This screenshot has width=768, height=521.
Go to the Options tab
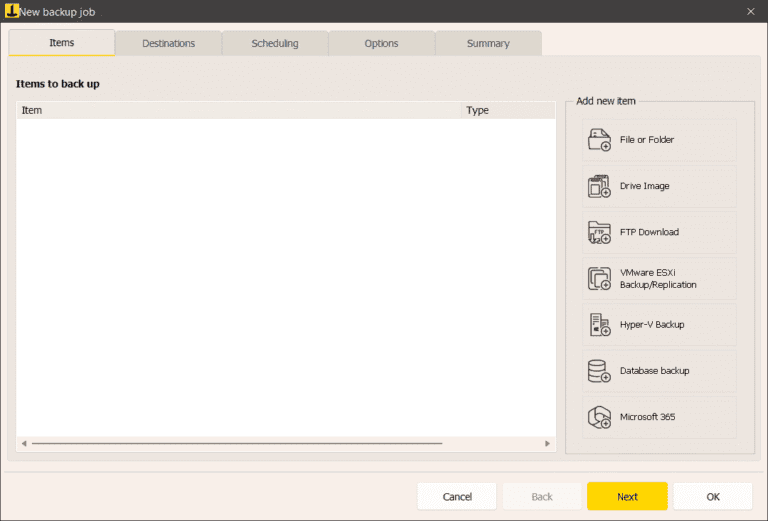(x=381, y=43)
